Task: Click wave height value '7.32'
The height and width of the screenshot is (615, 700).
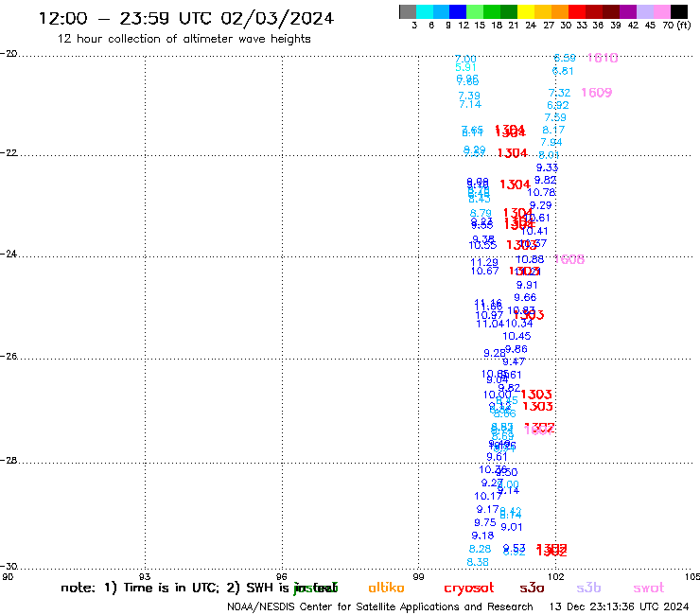Action: [x=559, y=93]
